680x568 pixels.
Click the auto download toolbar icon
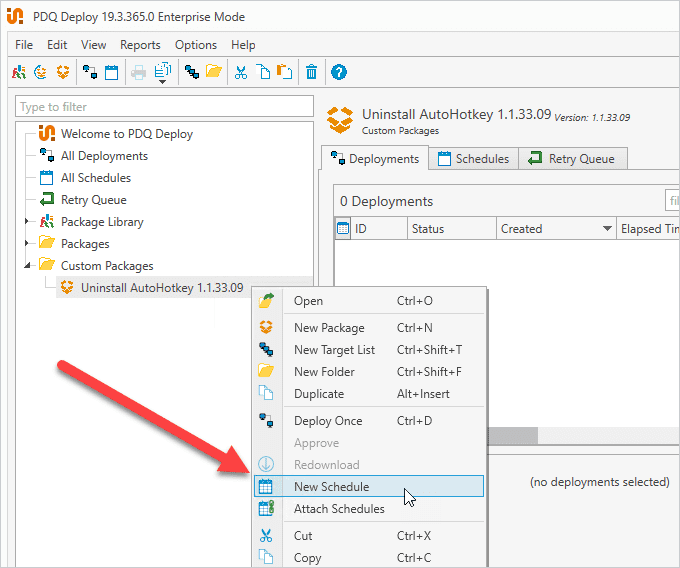41,72
